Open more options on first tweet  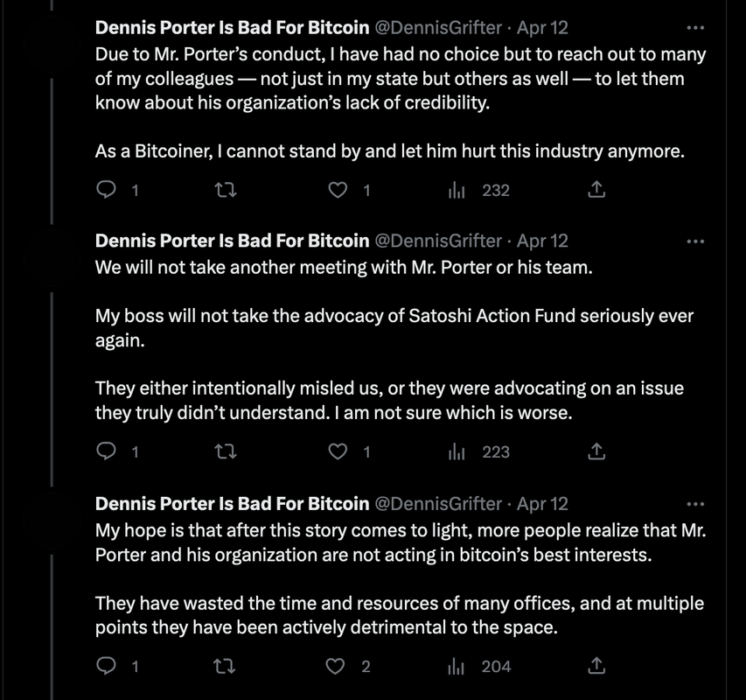[x=696, y=28]
